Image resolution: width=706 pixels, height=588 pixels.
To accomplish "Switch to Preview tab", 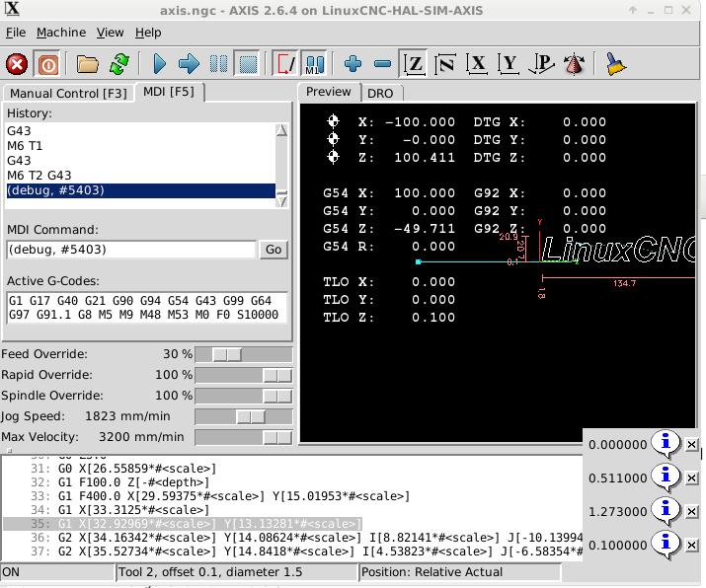I will click(x=329, y=92).
